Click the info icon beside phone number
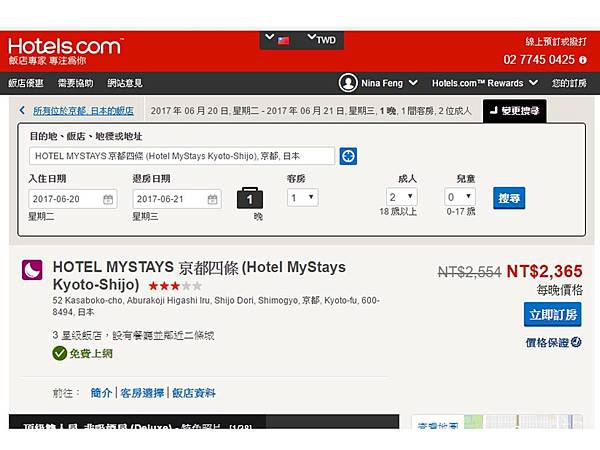Viewport: 600px width, 450px height. 582,60
